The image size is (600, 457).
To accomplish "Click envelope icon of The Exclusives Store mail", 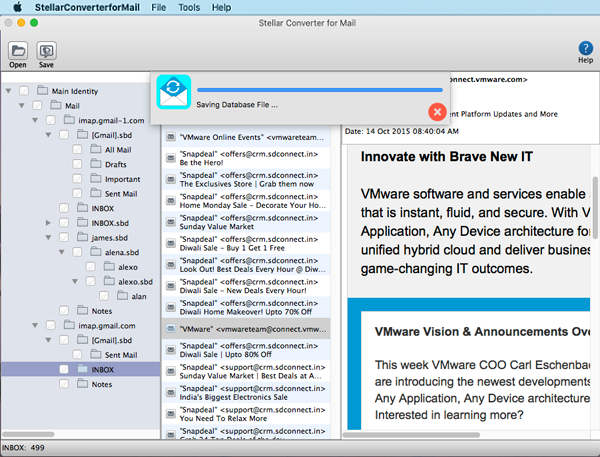I will point(171,180).
